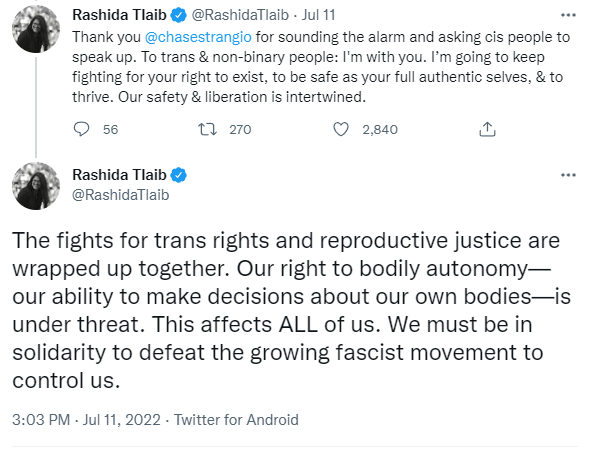Click the reply icon on first tweet

81,129
